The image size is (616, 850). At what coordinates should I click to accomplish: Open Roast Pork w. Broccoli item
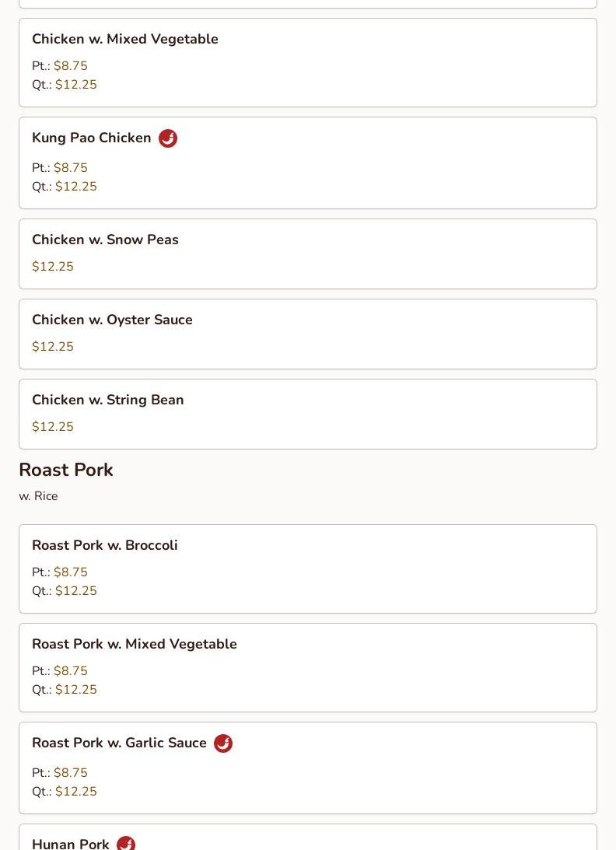pos(308,569)
